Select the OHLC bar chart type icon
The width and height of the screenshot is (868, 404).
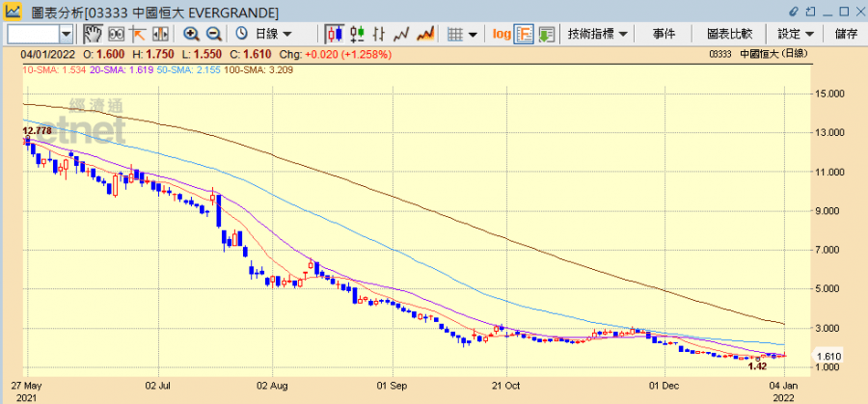click(359, 34)
